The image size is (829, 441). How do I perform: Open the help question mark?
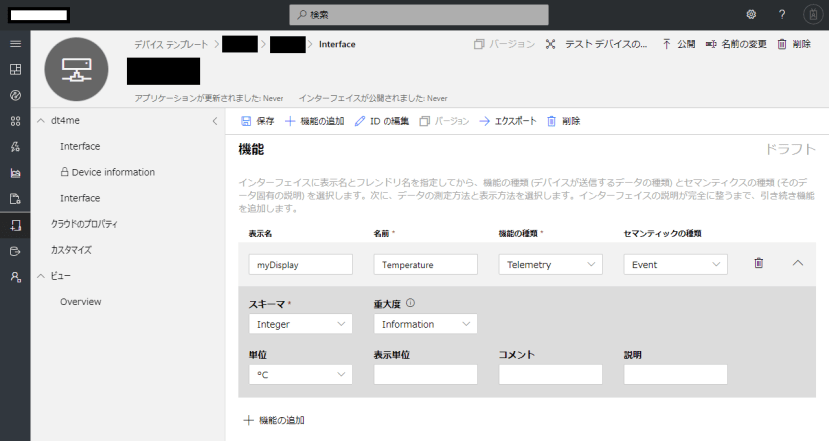click(782, 15)
